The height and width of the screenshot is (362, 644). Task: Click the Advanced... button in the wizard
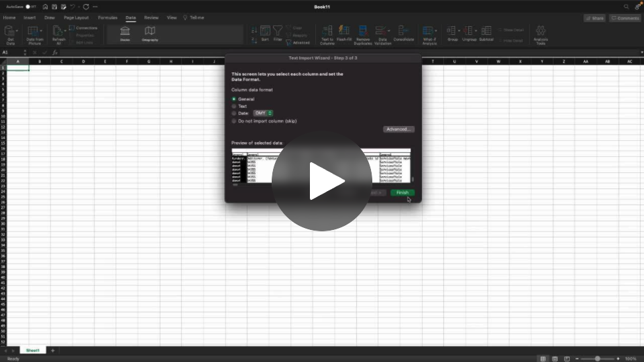click(399, 129)
